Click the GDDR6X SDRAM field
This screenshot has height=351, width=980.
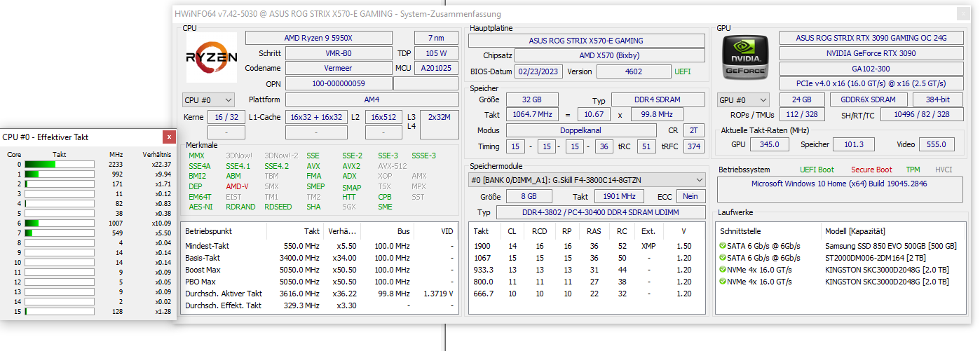coord(868,100)
